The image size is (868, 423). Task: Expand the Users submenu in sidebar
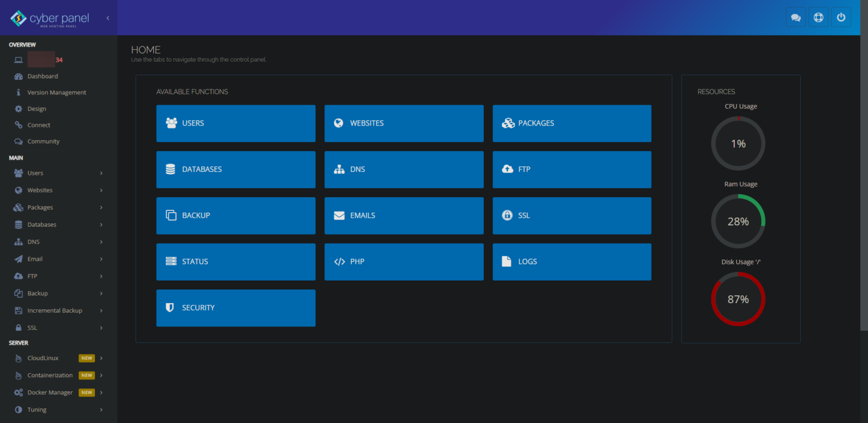click(x=58, y=173)
